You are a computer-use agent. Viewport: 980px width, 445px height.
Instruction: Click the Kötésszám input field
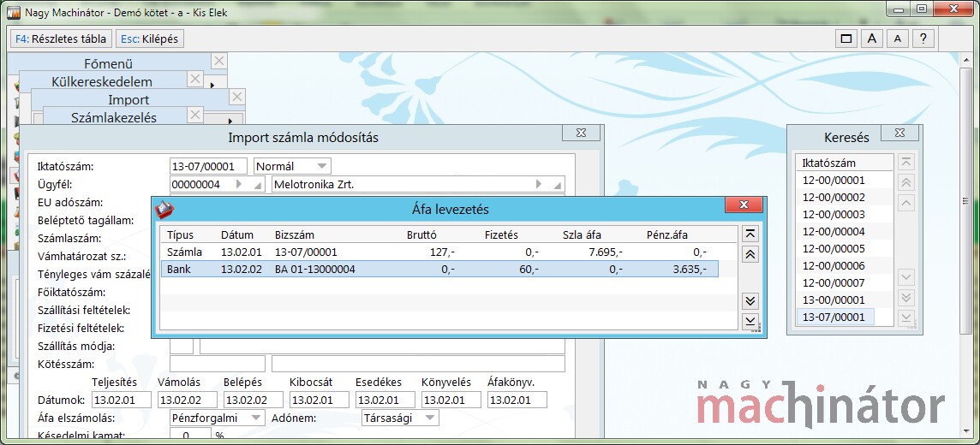[x=218, y=363]
